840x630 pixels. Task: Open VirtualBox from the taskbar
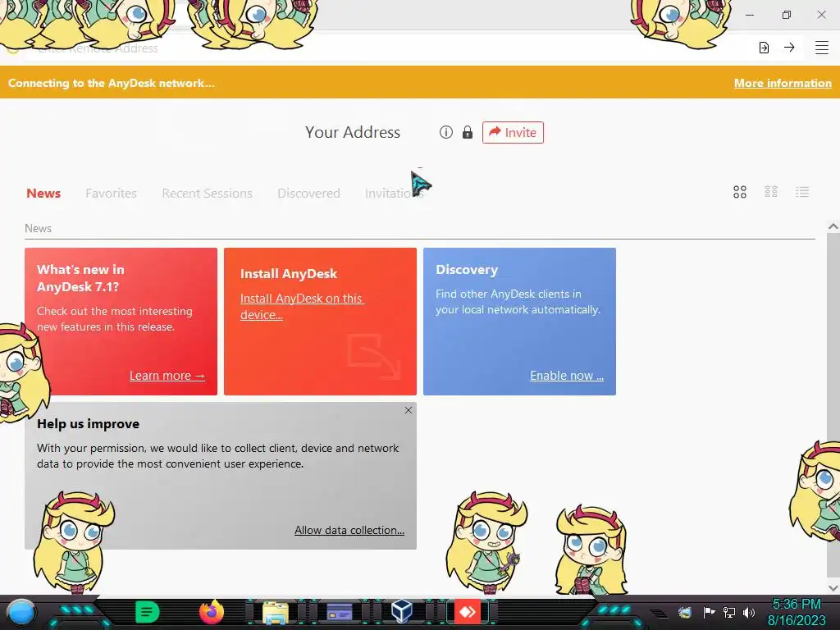point(402,612)
